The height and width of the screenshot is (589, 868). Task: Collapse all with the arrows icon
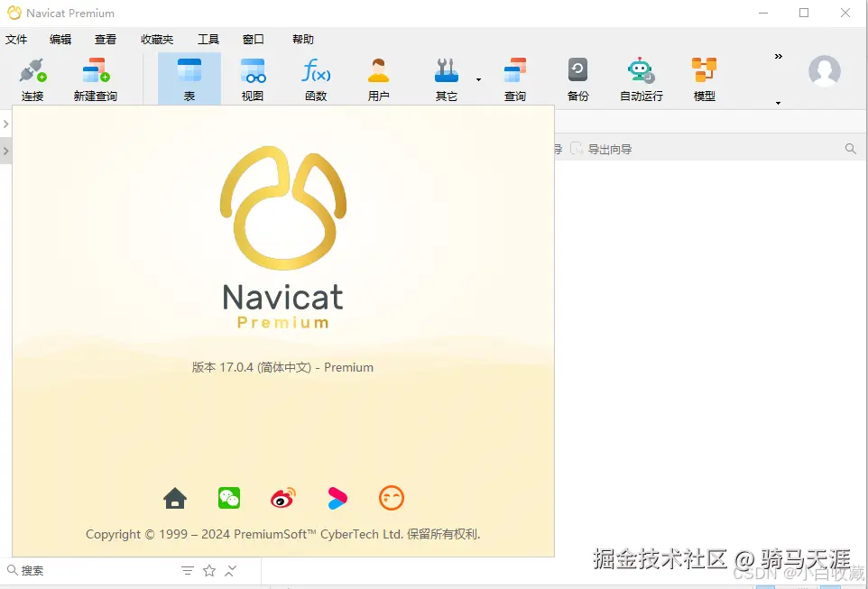[231, 571]
